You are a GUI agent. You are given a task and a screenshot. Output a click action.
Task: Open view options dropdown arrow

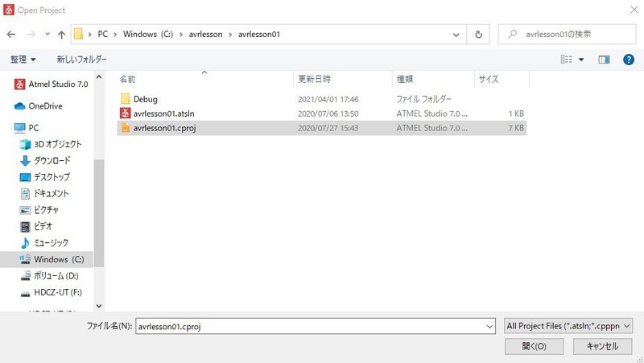(581, 60)
